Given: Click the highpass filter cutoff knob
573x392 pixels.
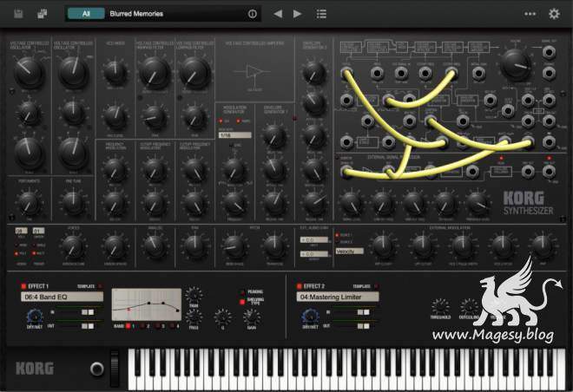Looking at the screenshot, I should 155,73.
